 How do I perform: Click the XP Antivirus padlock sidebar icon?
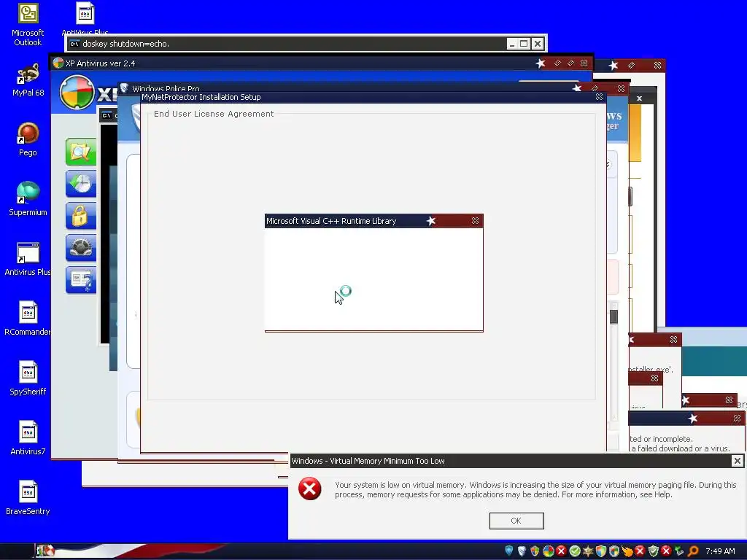pyautogui.click(x=80, y=216)
